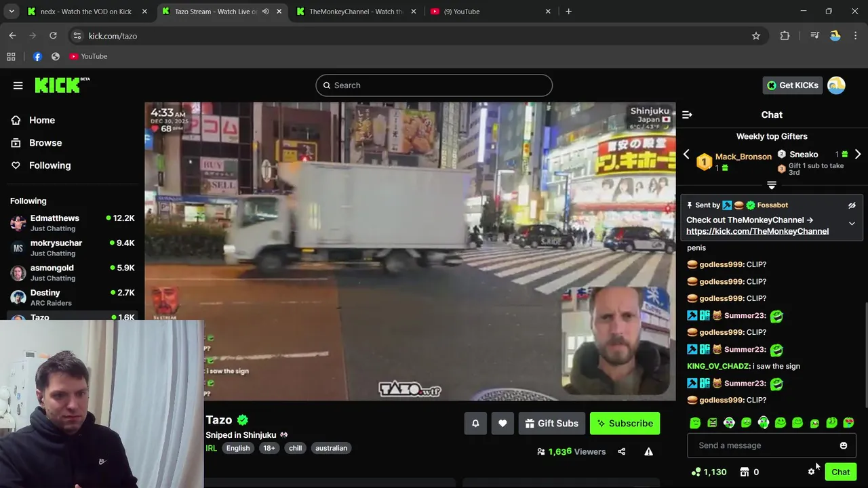The image size is (868, 488).
Task: Click godless999 username in last chat message
Action: point(721,400)
